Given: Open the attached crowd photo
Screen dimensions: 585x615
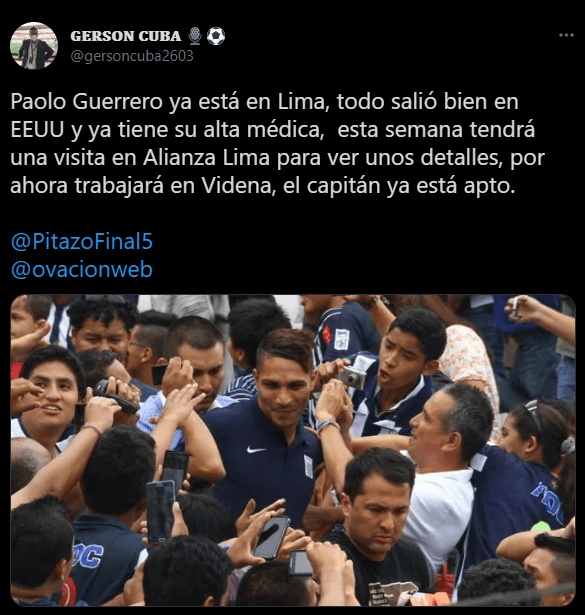Looking at the screenshot, I should (x=293, y=450).
